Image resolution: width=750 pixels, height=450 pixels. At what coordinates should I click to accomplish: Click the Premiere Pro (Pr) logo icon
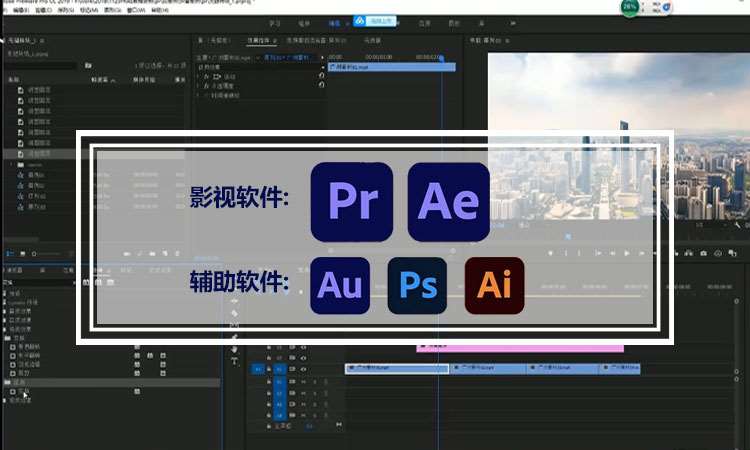click(x=350, y=200)
